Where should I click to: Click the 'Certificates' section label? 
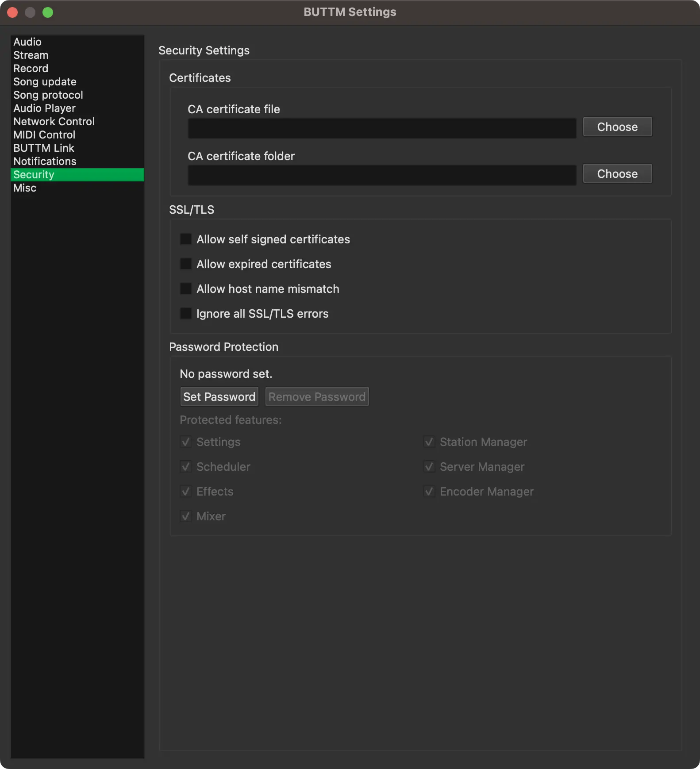(200, 78)
